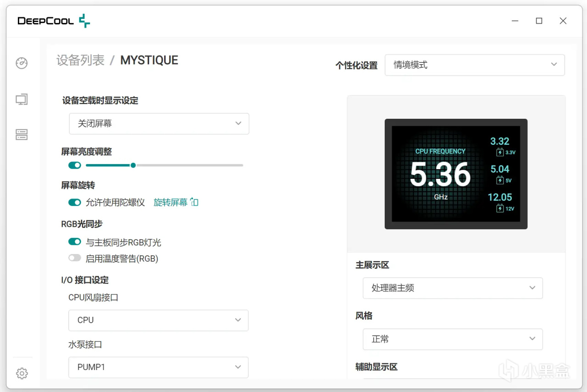Viewport: 587px width, 392px height.
Task: Click the unfilled part of brightness slider track
Action: pyautogui.click(x=189, y=165)
